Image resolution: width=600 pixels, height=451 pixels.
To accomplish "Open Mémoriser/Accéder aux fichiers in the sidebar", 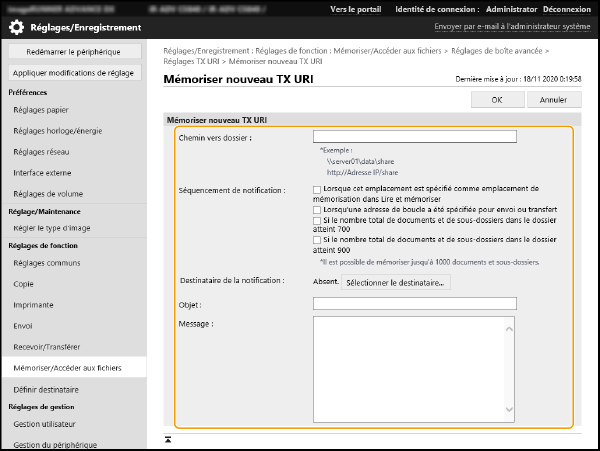I will point(67,368).
